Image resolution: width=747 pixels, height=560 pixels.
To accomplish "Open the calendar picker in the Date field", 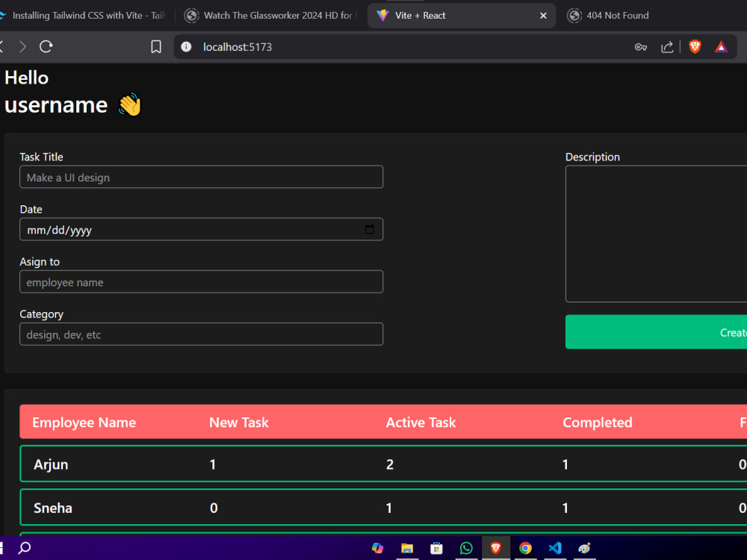I will pos(369,229).
